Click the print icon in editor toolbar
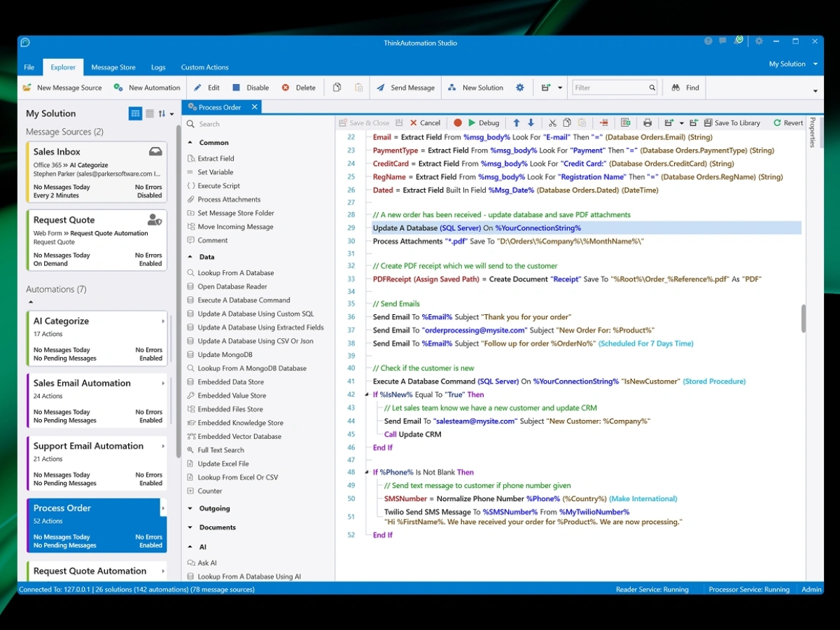 point(647,122)
